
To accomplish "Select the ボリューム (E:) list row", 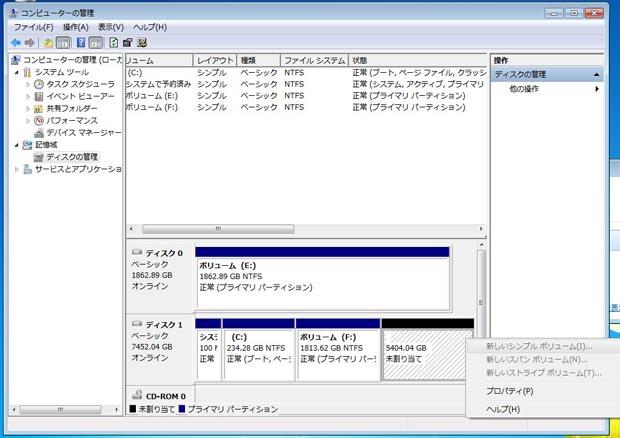I will (306, 96).
